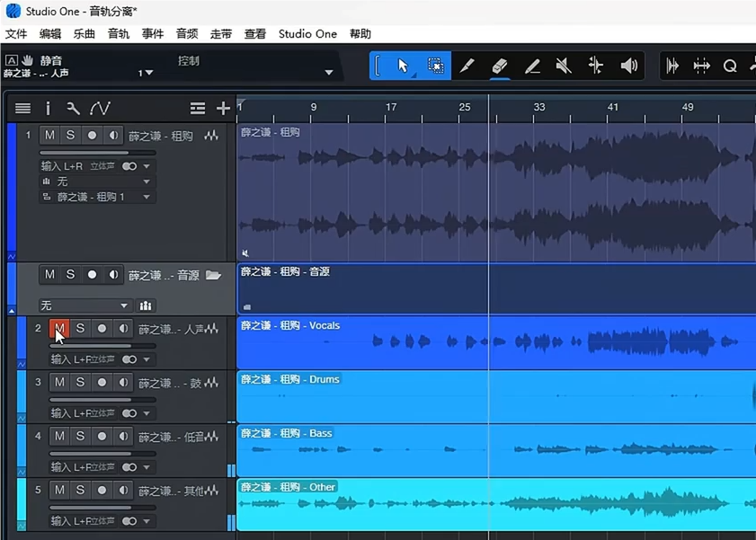Open the 走带 menu
This screenshot has height=540, width=756.
point(221,34)
